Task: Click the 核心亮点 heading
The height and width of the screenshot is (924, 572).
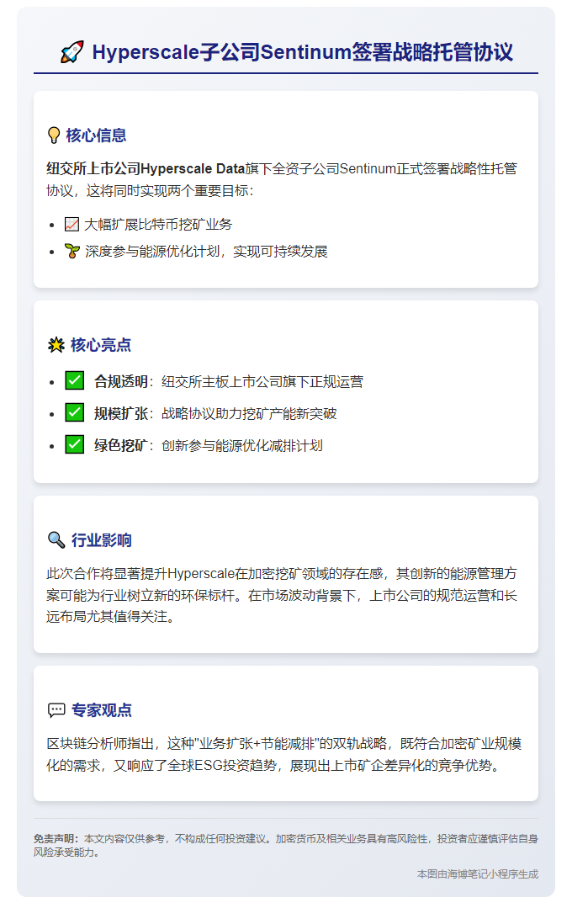Action: [x=101, y=345]
